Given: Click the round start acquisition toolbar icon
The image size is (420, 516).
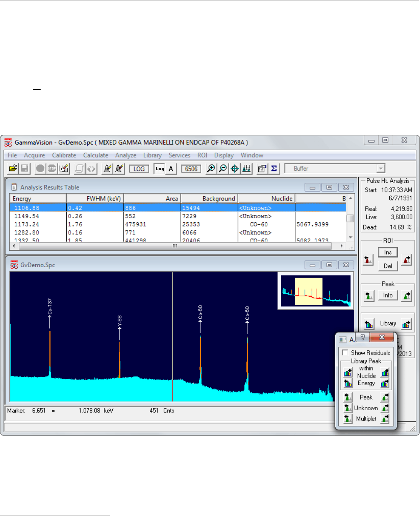Looking at the screenshot, I should click(40, 169).
